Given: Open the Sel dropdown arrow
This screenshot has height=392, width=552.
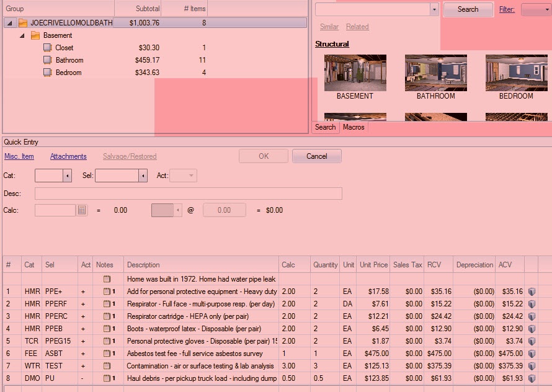Looking at the screenshot, I should [x=143, y=176].
